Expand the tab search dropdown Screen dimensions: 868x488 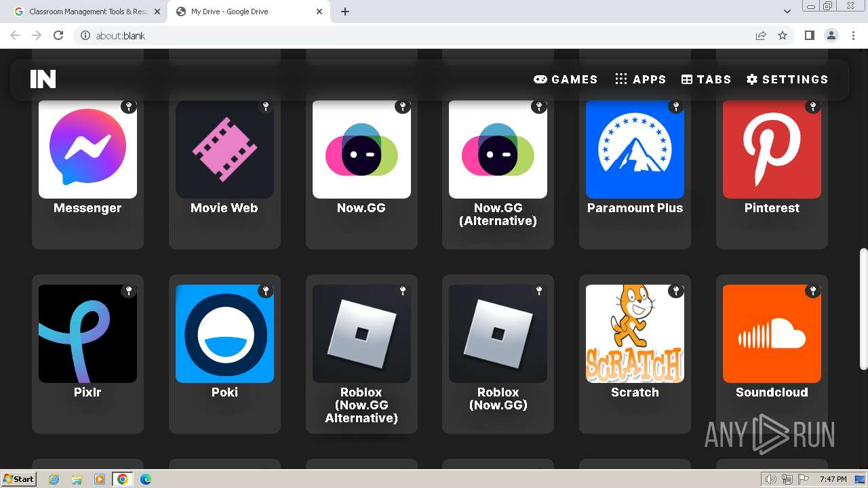[x=787, y=12]
